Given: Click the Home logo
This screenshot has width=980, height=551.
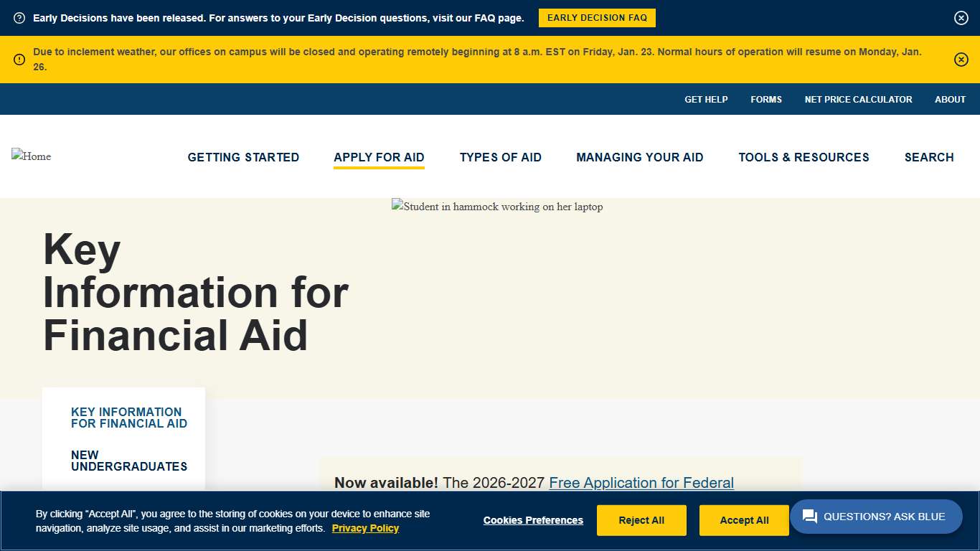Looking at the screenshot, I should pos(31,156).
